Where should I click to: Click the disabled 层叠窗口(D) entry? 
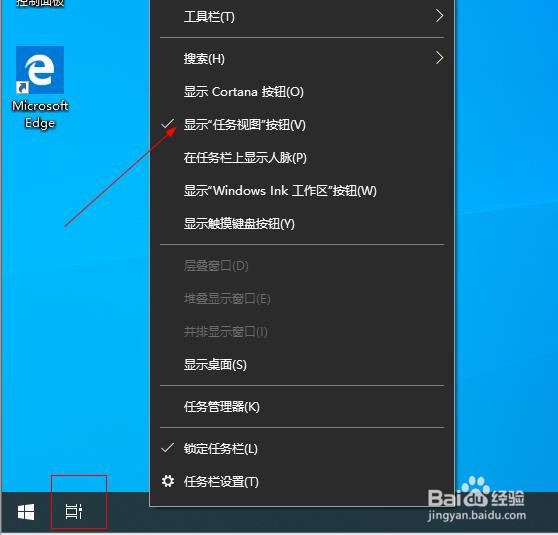point(302,266)
